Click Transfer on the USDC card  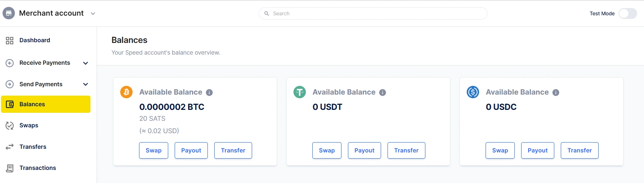click(x=579, y=150)
